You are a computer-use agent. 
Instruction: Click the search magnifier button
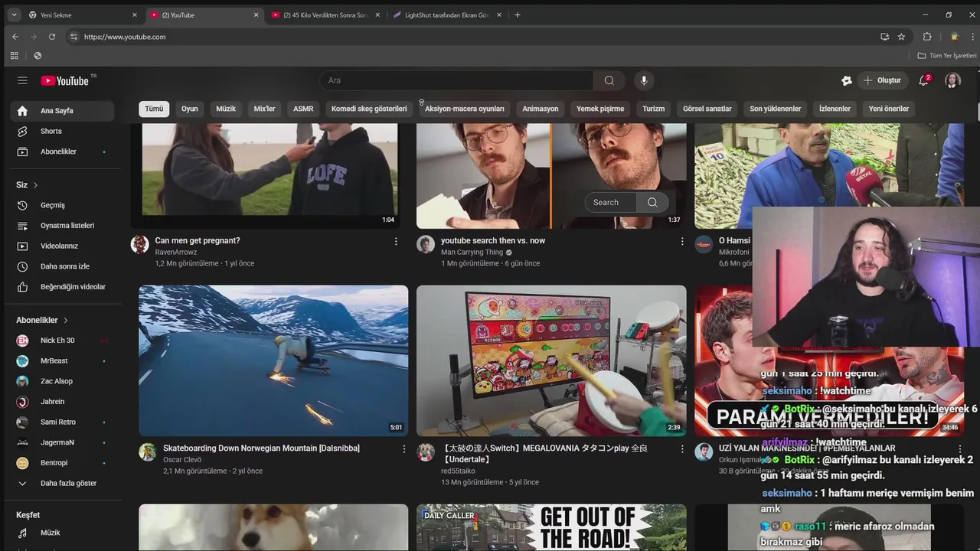click(x=609, y=80)
